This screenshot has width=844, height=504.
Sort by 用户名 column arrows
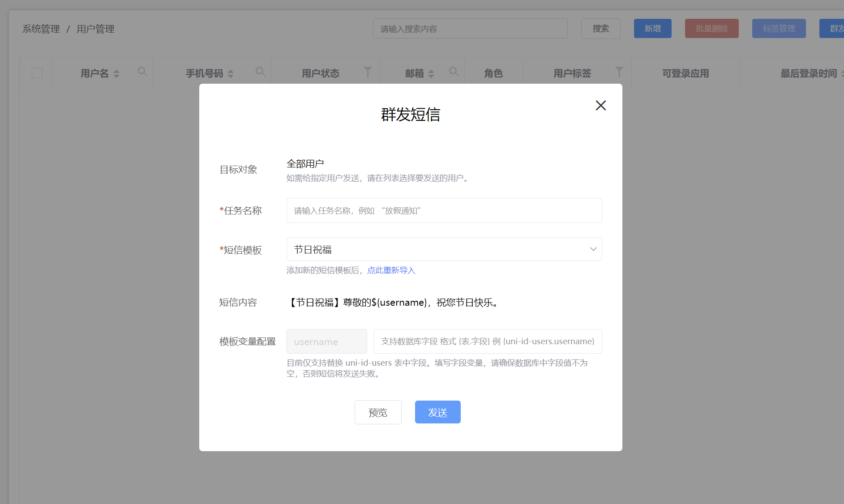(x=116, y=74)
